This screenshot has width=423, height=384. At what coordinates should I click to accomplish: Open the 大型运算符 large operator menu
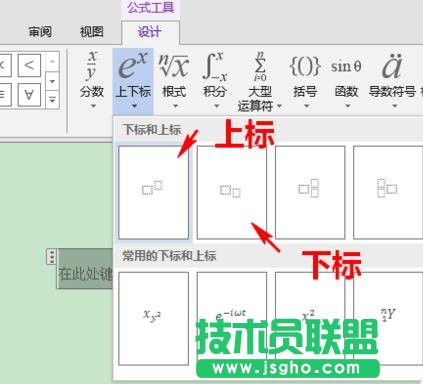260,81
